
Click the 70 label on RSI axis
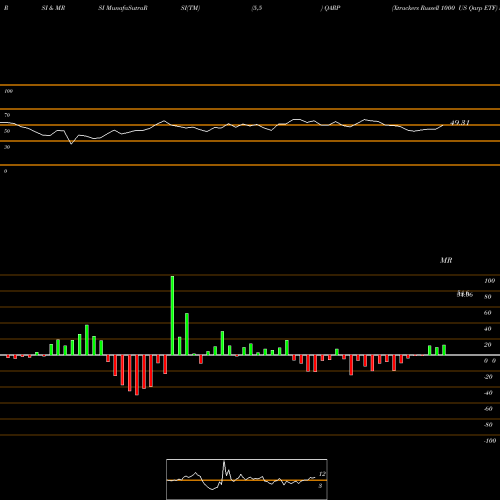click(x=7, y=115)
